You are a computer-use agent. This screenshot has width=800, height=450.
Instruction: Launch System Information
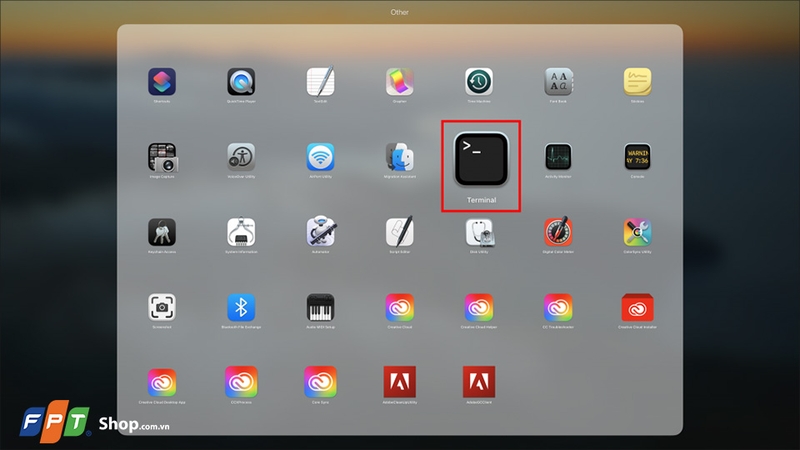point(241,232)
